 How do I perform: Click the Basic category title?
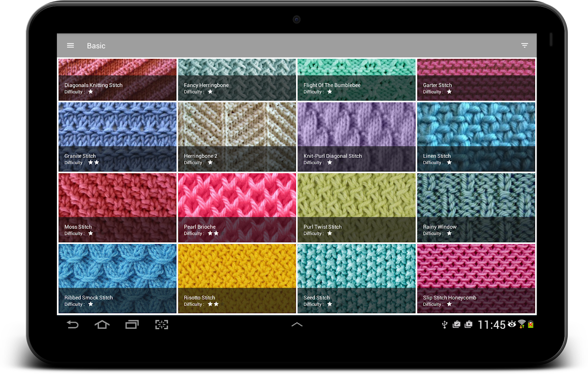(x=96, y=46)
